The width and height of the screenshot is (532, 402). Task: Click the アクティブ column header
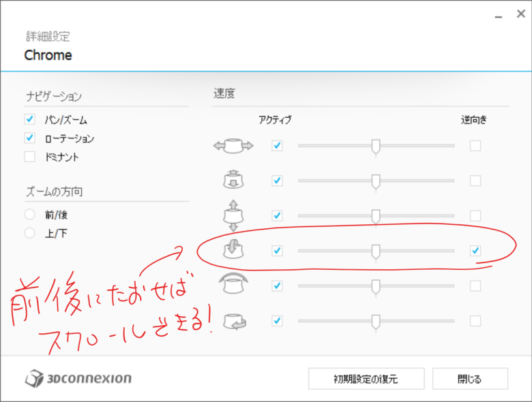coord(275,119)
